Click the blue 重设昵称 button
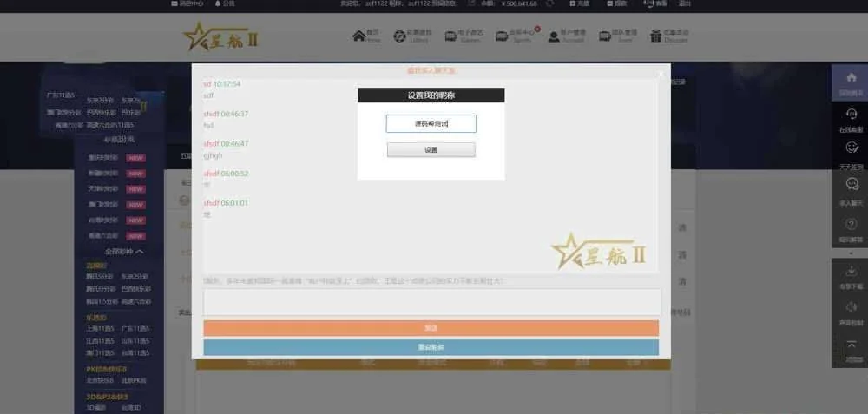 point(431,347)
